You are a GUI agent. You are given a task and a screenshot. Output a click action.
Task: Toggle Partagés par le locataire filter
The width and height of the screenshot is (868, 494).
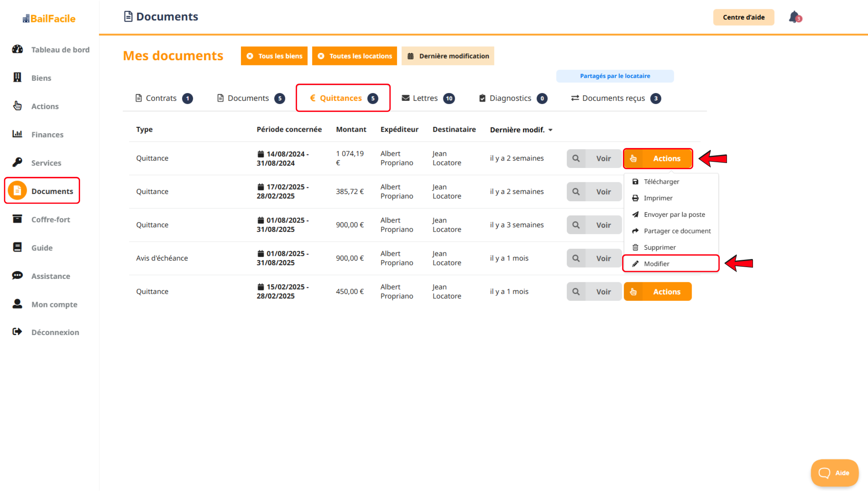click(614, 76)
